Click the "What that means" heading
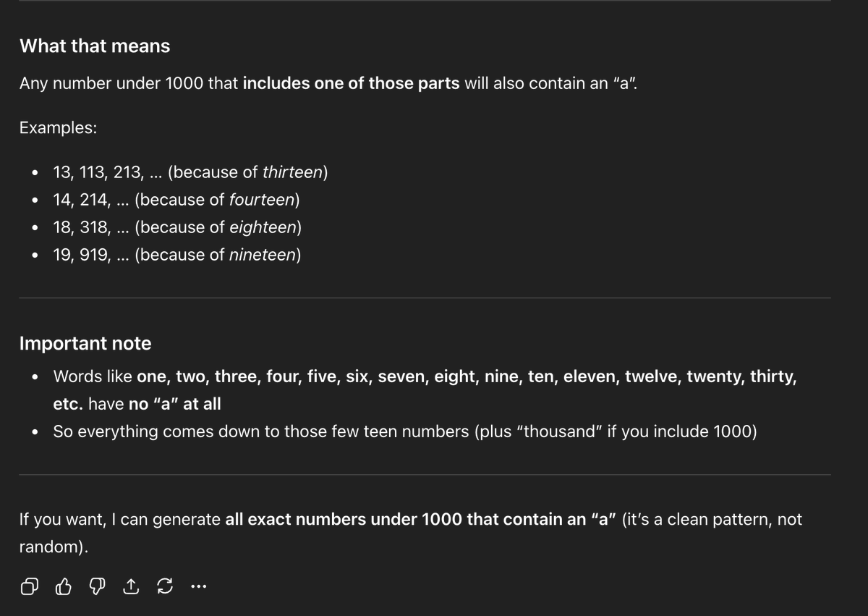 (x=95, y=46)
